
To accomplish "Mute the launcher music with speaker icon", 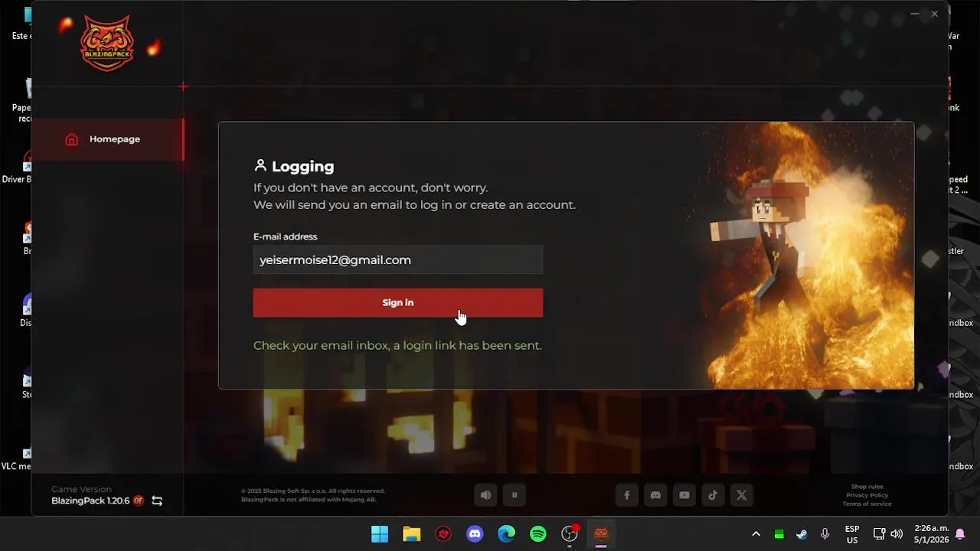I will [x=485, y=495].
